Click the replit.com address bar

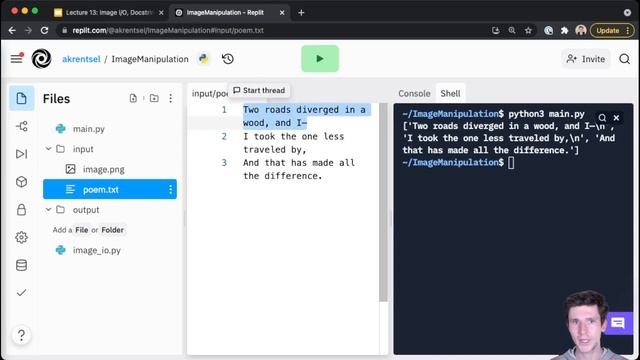pos(273,31)
